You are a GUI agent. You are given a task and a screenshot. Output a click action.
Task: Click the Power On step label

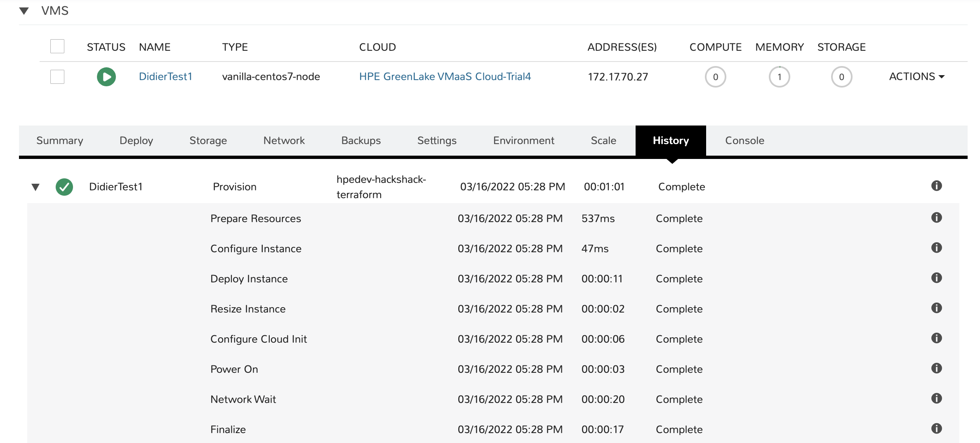234,370
